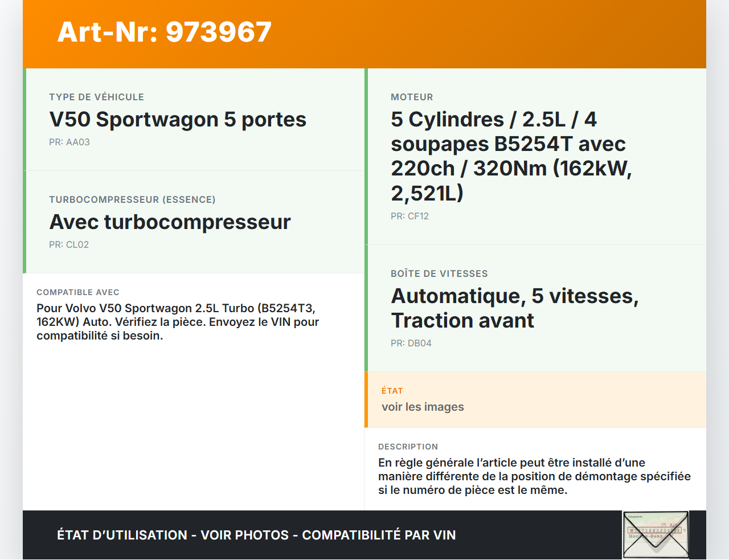This screenshot has height=560, width=729.
Task: Click the BOÎTE DE VITESSES label
Action: click(439, 274)
